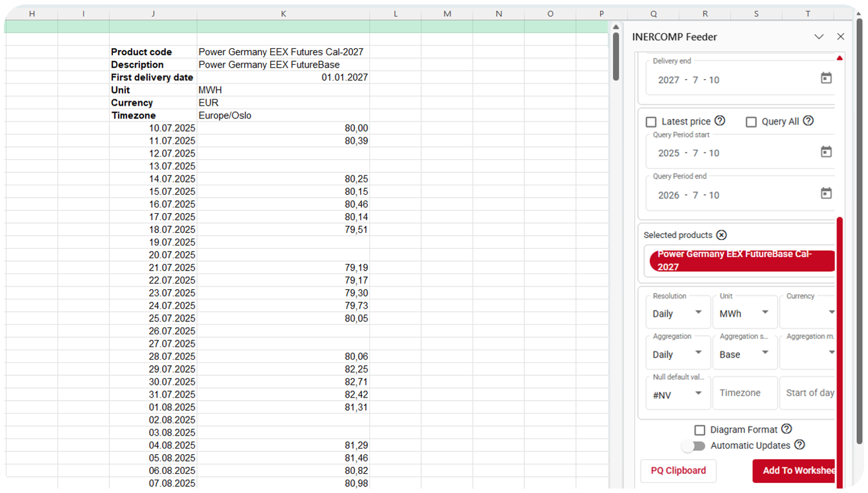
Task: Select column header P
Action: pyautogui.click(x=601, y=13)
